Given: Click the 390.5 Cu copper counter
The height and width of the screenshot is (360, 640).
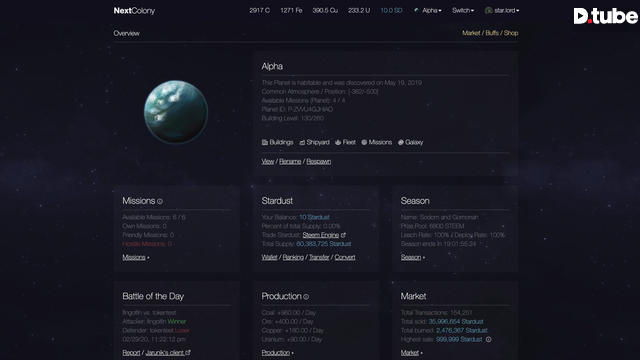Looking at the screenshot, I should click(x=325, y=11).
